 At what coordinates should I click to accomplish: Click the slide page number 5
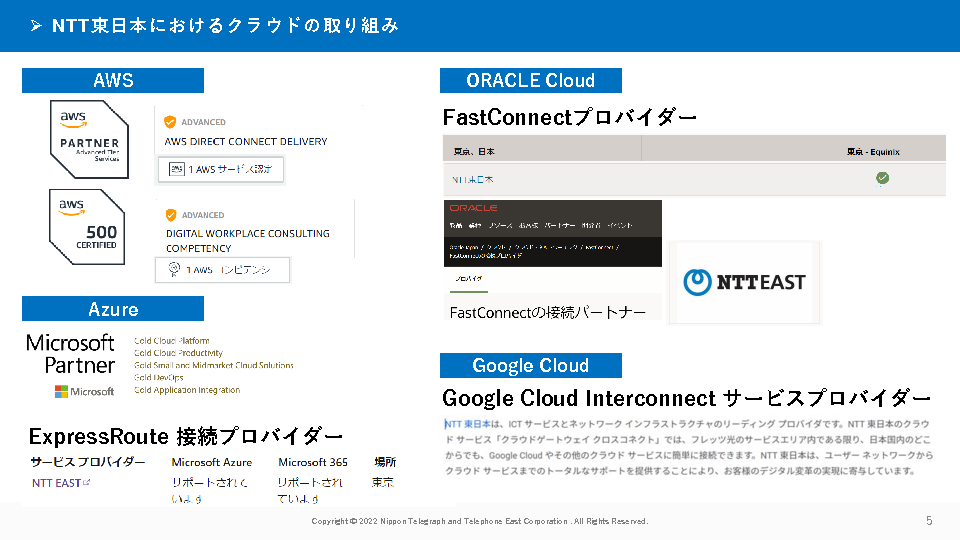point(928,521)
